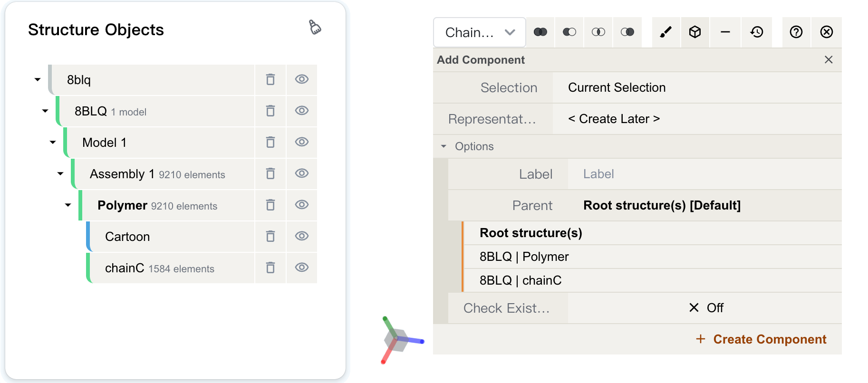This screenshot has width=868, height=383.
Task: Click the intersect selection icon
Action: (598, 32)
